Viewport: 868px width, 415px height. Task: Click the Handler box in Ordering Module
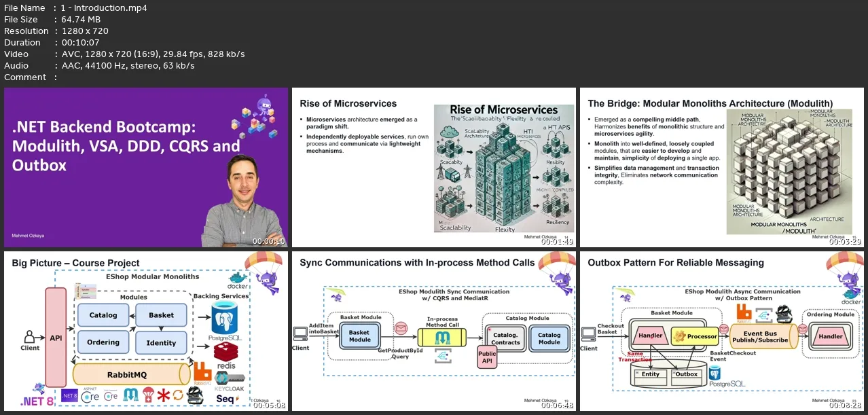[x=831, y=336]
